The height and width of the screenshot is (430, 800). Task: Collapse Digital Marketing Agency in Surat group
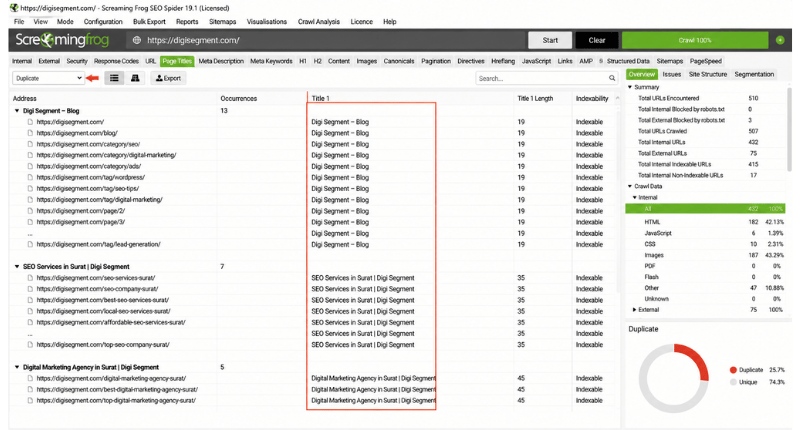point(17,367)
